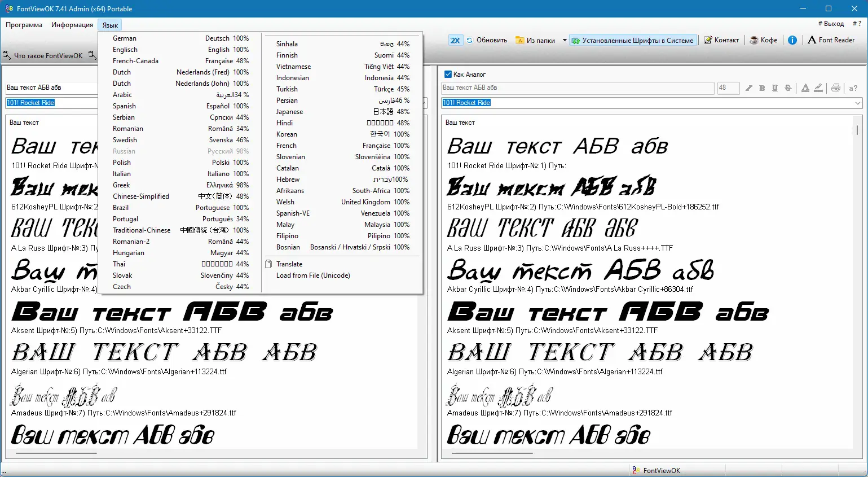Viewport: 868px width, 477px height.
Task: Select Bosnian language entry
Action: (342, 247)
